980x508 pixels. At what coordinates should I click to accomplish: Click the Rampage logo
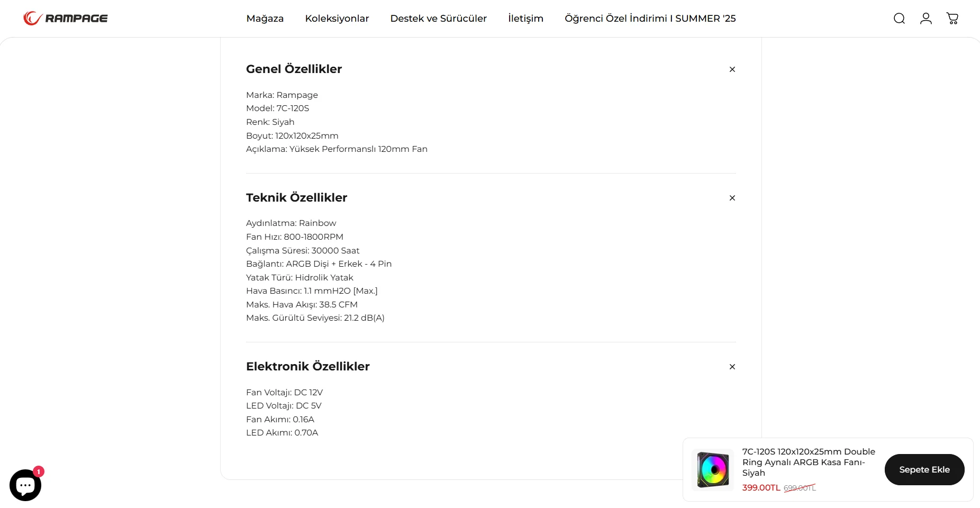pos(66,19)
